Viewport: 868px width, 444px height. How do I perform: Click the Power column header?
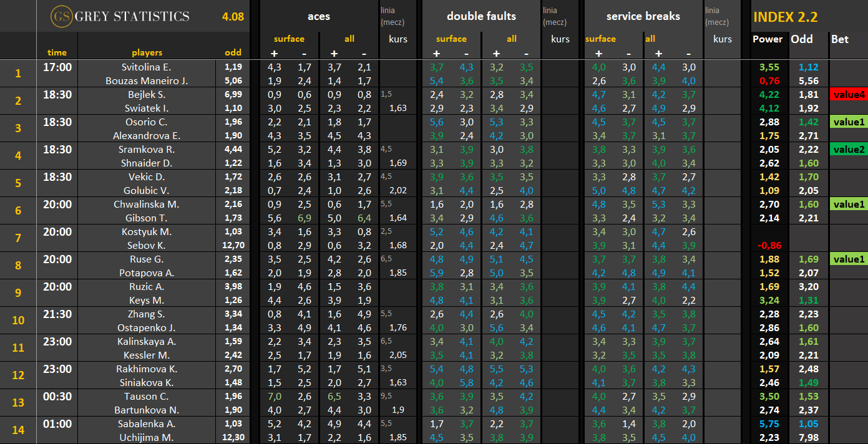(x=768, y=39)
